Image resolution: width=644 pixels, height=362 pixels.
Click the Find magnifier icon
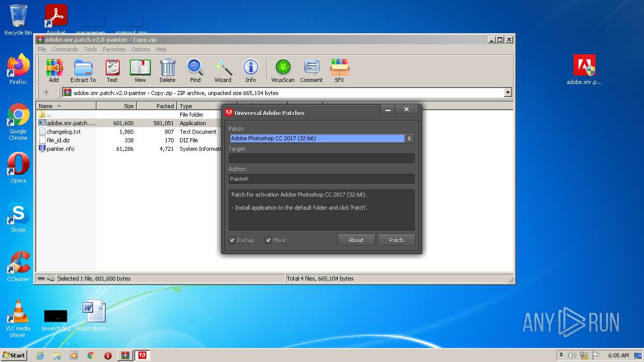(195, 70)
